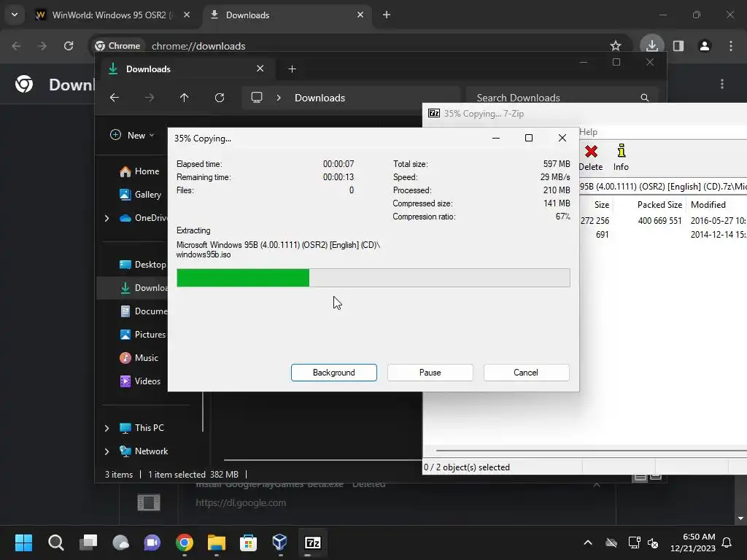Cancel the extraction in progress
This screenshot has width=747, height=560.
pos(526,373)
